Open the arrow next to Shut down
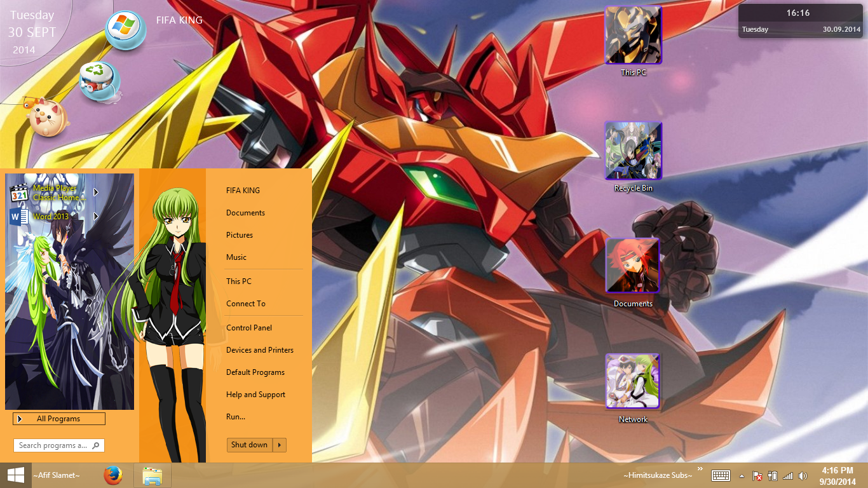This screenshot has height=488, width=868. pos(280,445)
